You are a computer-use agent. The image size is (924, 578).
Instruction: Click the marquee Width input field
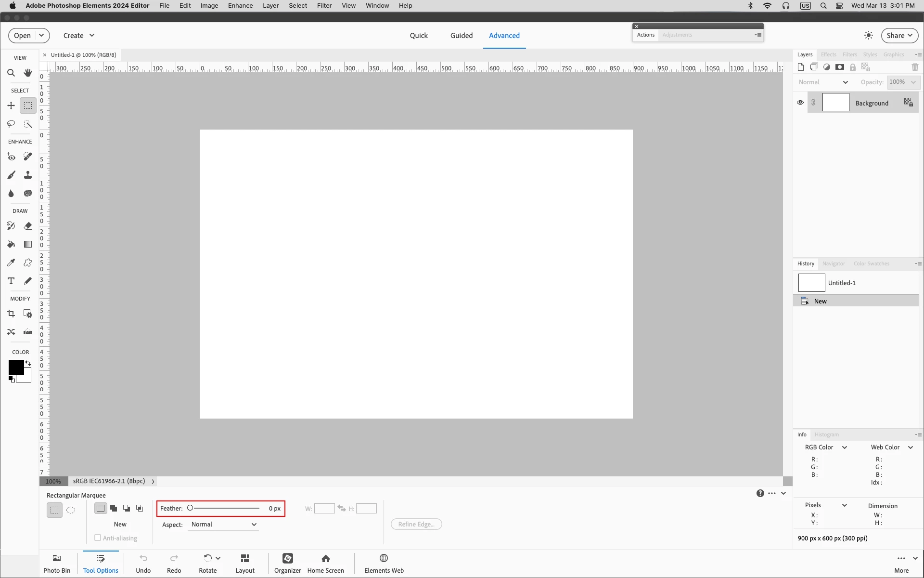click(x=324, y=509)
